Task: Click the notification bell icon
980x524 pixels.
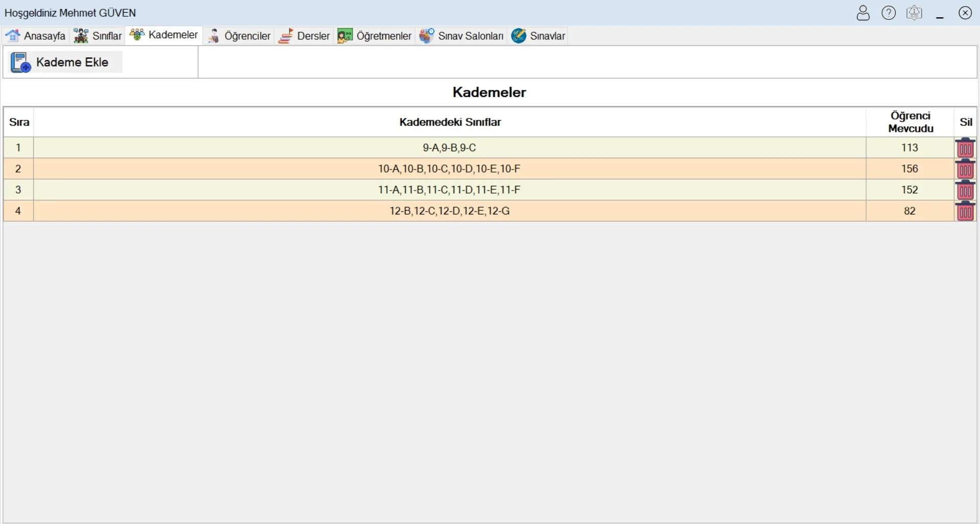Action: point(914,13)
